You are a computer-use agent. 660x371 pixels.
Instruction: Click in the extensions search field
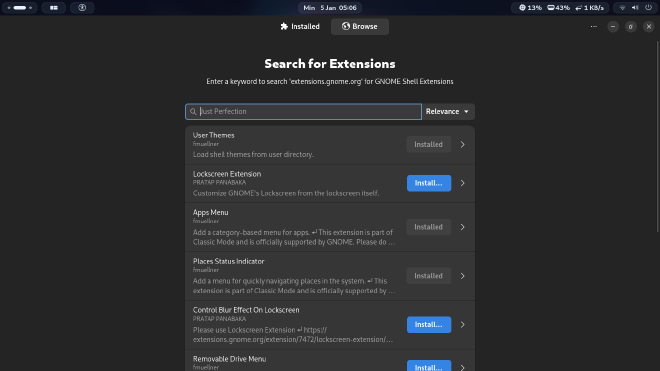point(303,112)
